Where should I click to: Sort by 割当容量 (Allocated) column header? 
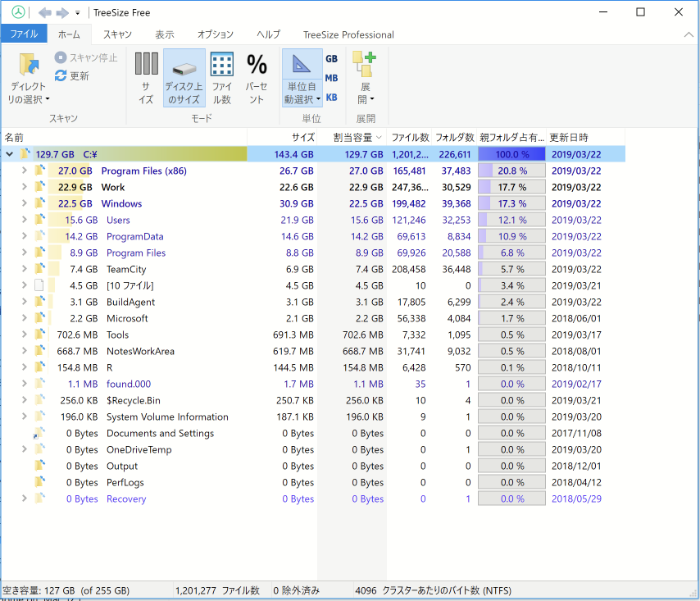point(352,138)
